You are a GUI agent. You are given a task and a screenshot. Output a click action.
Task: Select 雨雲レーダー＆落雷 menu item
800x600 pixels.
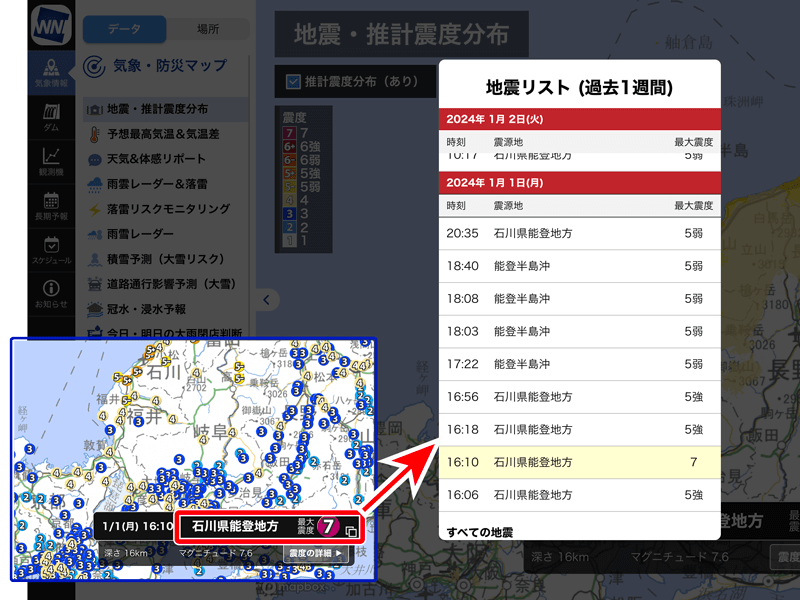(x=156, y=184)
